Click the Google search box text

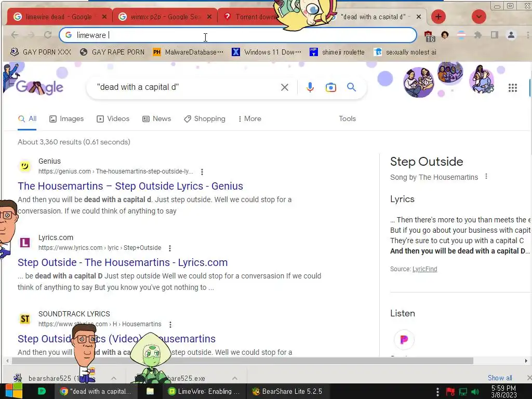coord(138,87)
